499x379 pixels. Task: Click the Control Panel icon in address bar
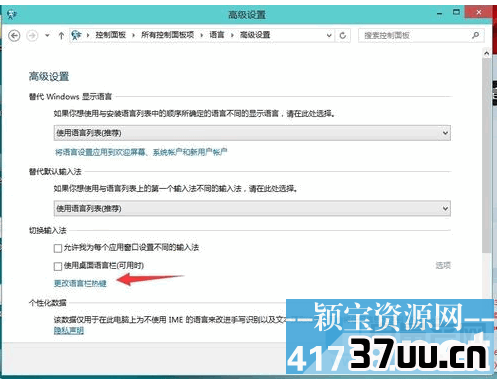coord(76,35)
